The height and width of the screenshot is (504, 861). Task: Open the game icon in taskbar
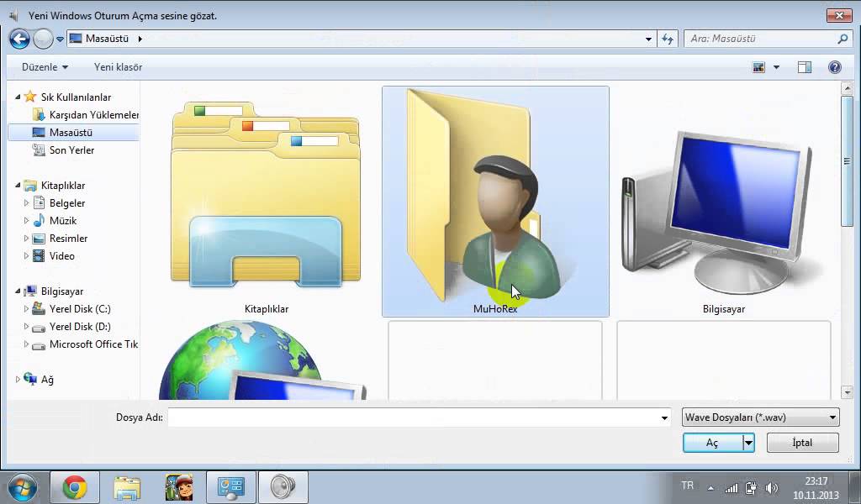(179, 487)
